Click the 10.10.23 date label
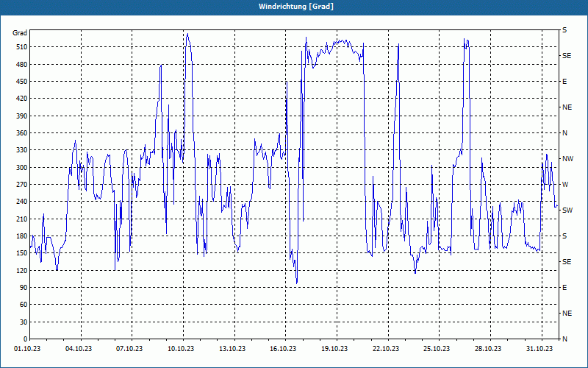The image size is (588, 368). [x=181, y=349]
